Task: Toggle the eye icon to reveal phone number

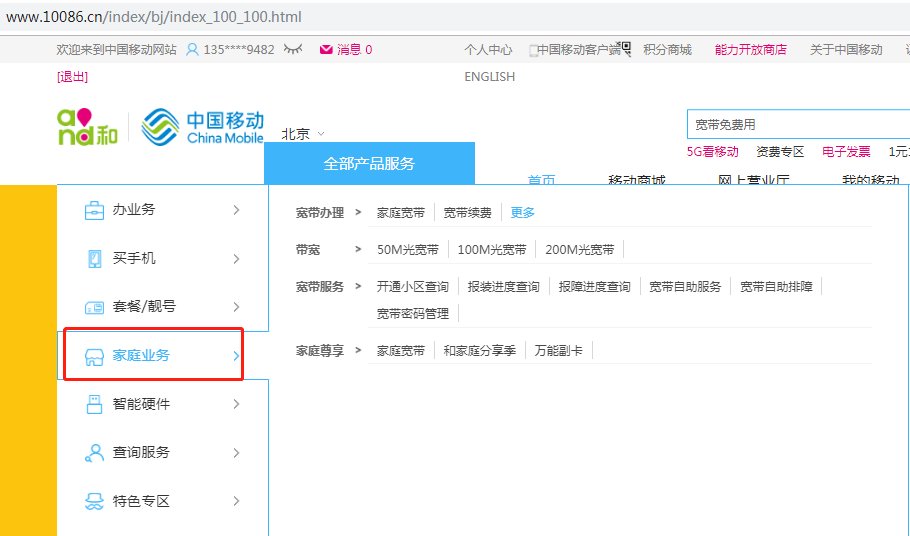Action: tap(293, 49)
